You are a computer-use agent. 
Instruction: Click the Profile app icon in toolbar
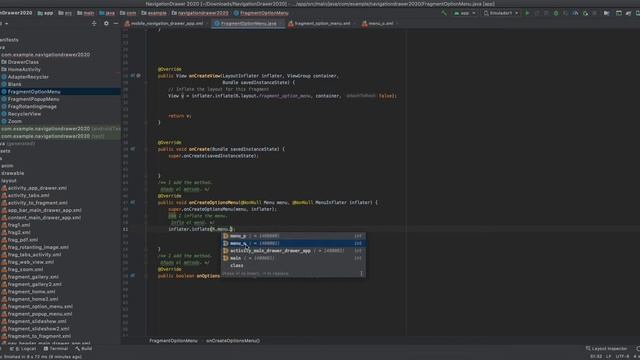[x=575, y=13]
